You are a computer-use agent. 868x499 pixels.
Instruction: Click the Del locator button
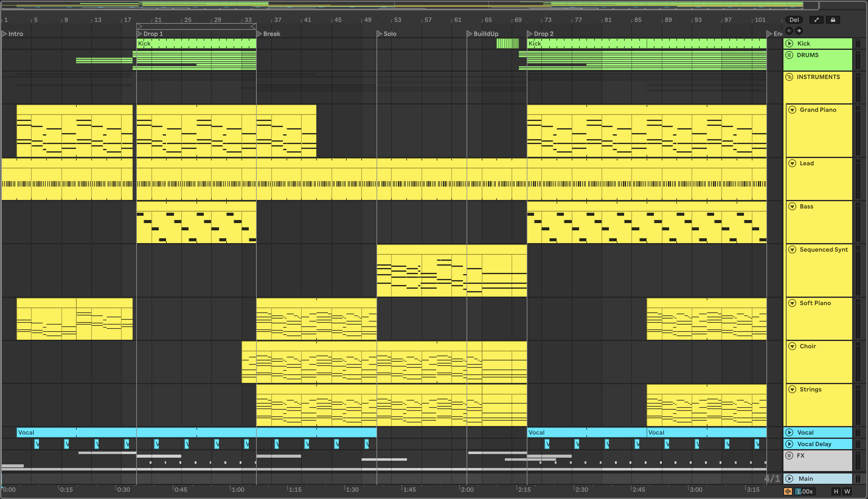click(x=794, y=20)
